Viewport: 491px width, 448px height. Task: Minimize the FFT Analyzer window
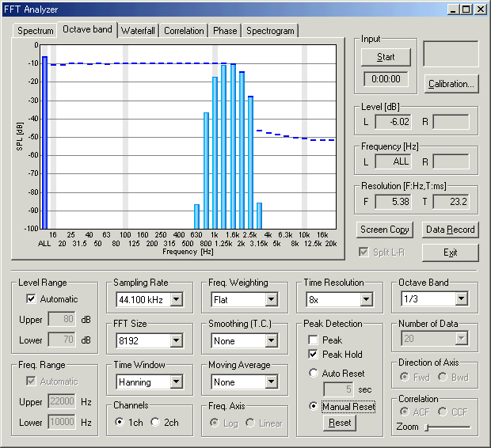point(453,9)
